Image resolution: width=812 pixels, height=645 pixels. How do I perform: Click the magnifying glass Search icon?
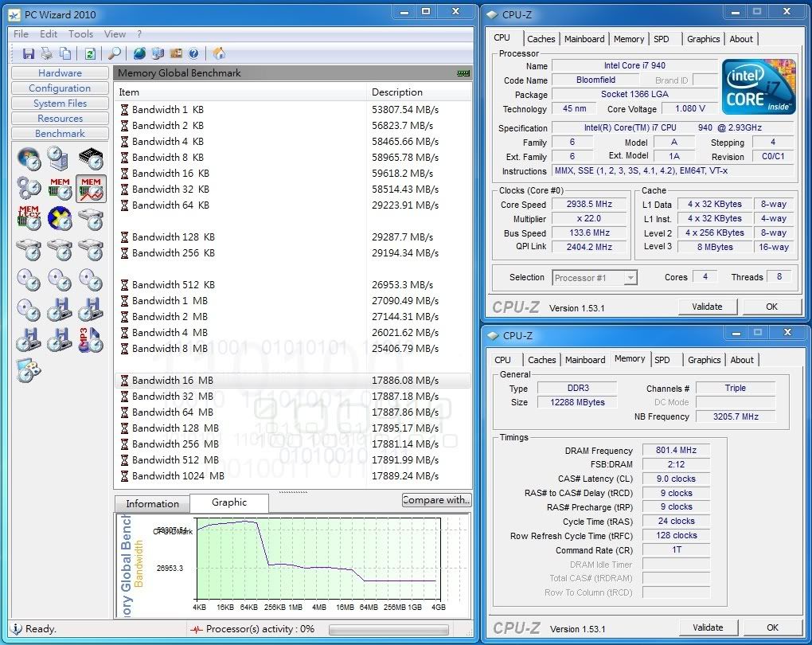point(115,53)
